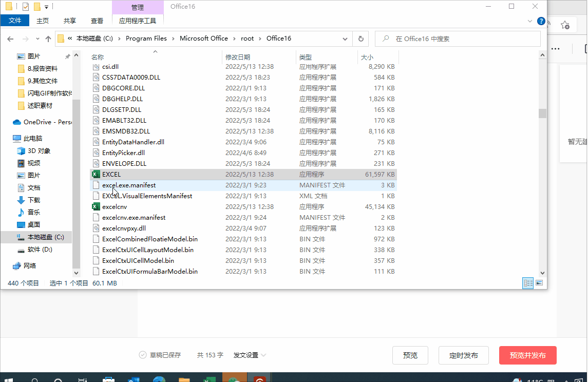Open recent locations dropdown arrow

(37, 39)
